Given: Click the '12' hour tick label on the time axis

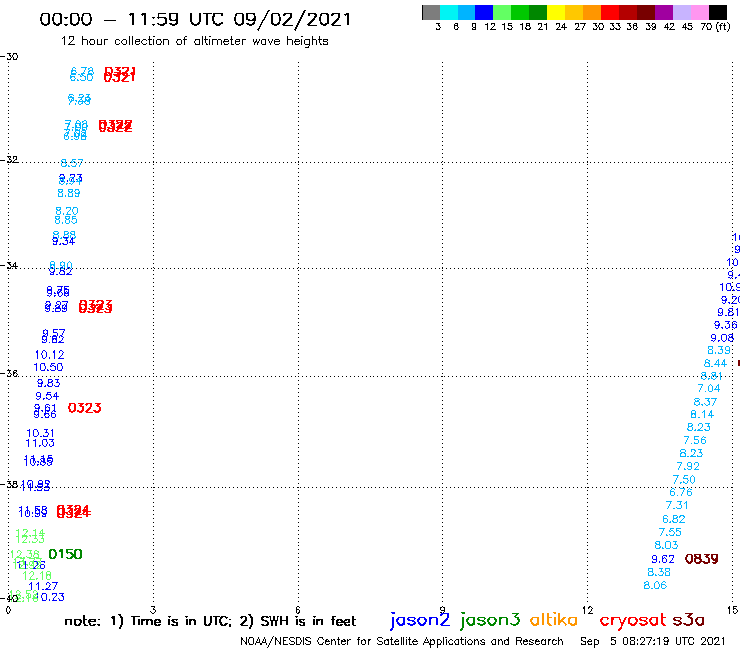Looking at the screenshot, I should click(588, 610).
